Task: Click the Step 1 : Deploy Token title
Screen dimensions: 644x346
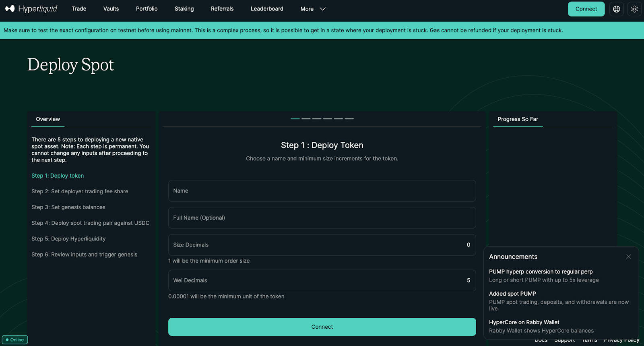Action: 322,145
